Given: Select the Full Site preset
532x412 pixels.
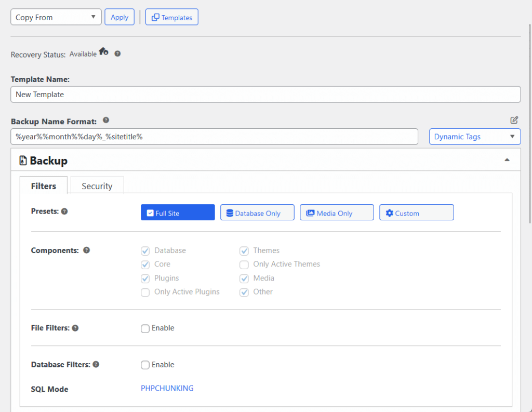Looking at the screenshot, I should click(x=178, y=212).
